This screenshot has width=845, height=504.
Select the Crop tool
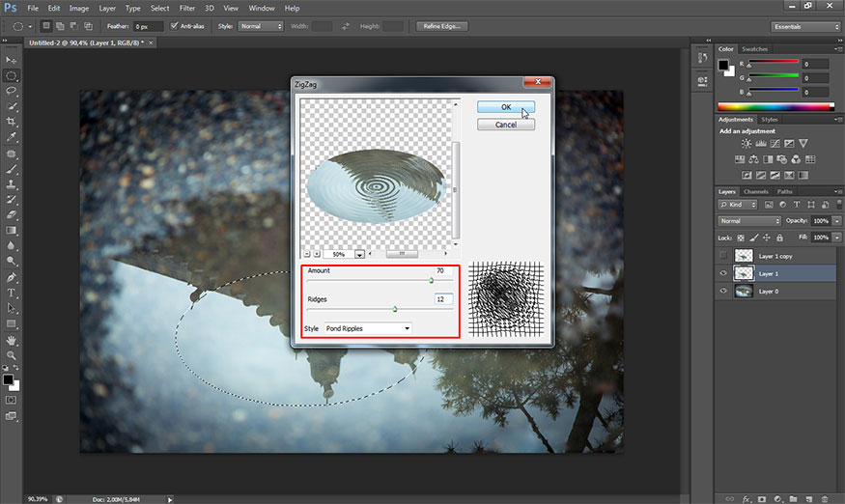pos(12,122)
